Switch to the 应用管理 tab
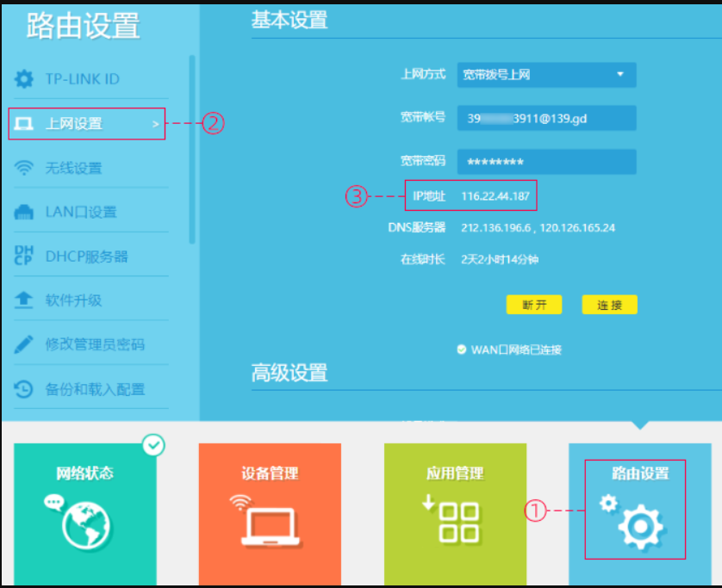 click(455, 514)
